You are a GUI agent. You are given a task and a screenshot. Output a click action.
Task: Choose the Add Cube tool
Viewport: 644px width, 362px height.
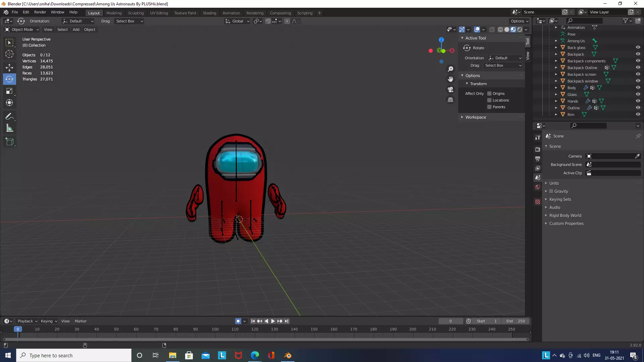pyautogui.click(x=9, y=142)
